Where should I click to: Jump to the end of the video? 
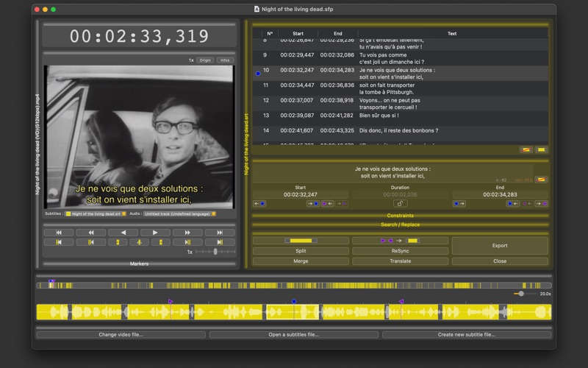220,233
